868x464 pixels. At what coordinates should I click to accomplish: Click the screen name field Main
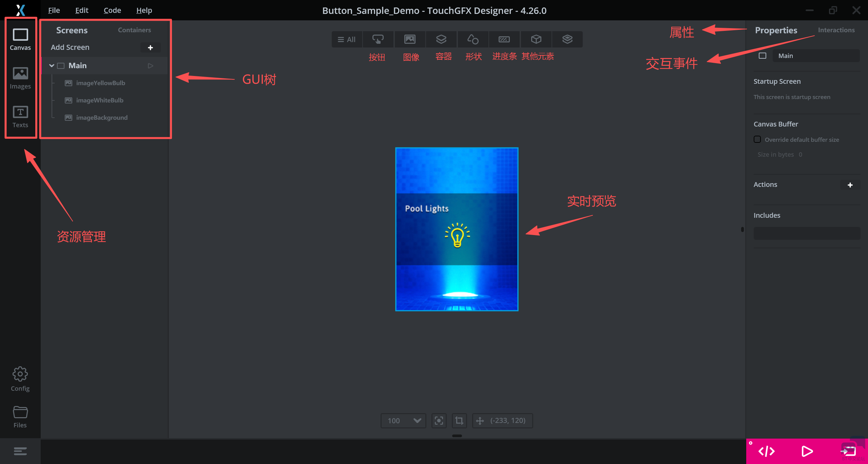click(x=816, y=56)
